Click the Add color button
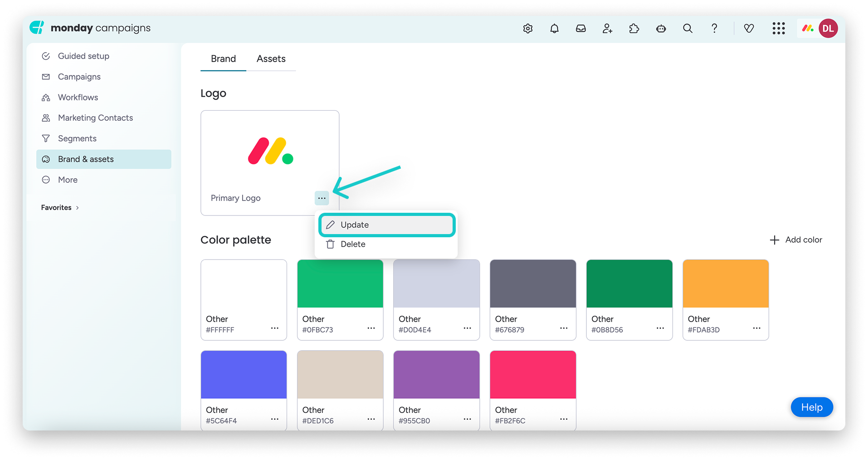This screenshot has width=868, height=460. (x=796, y=240)
